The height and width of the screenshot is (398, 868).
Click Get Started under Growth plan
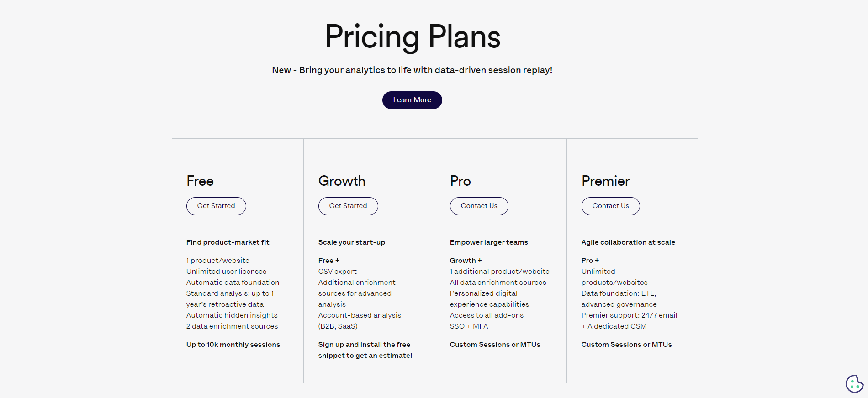click(348, 206)
